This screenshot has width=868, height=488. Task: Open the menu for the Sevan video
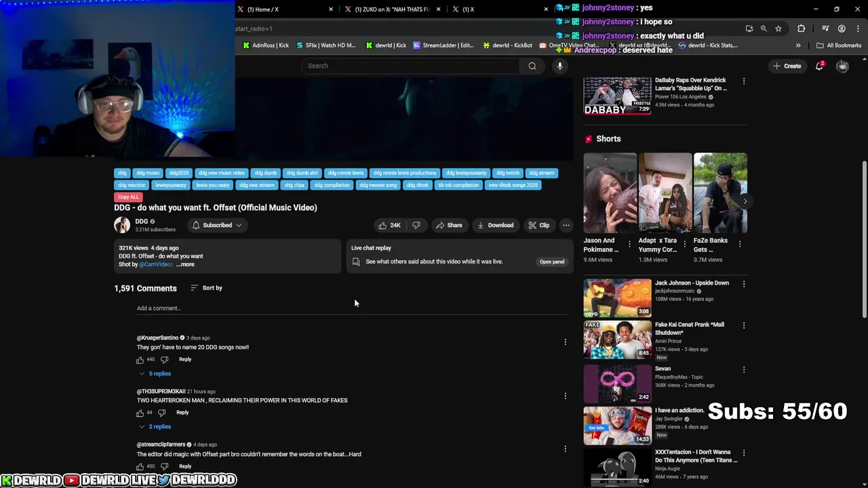[x=744, y=369]
